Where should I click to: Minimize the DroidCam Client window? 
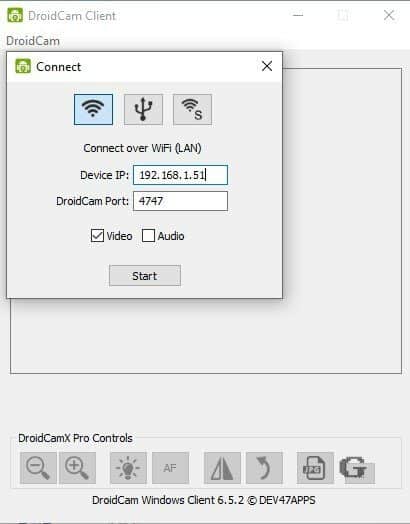point(298,15)
